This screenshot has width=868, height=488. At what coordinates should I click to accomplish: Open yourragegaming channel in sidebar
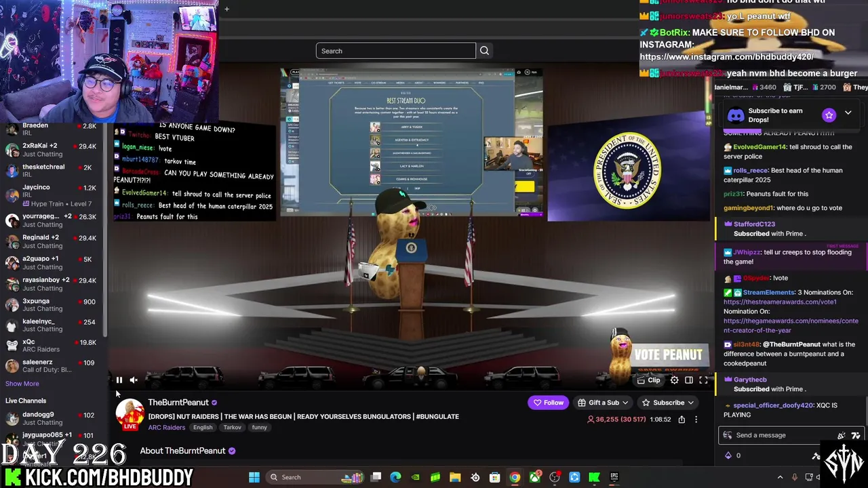click(x=51, y=220)
